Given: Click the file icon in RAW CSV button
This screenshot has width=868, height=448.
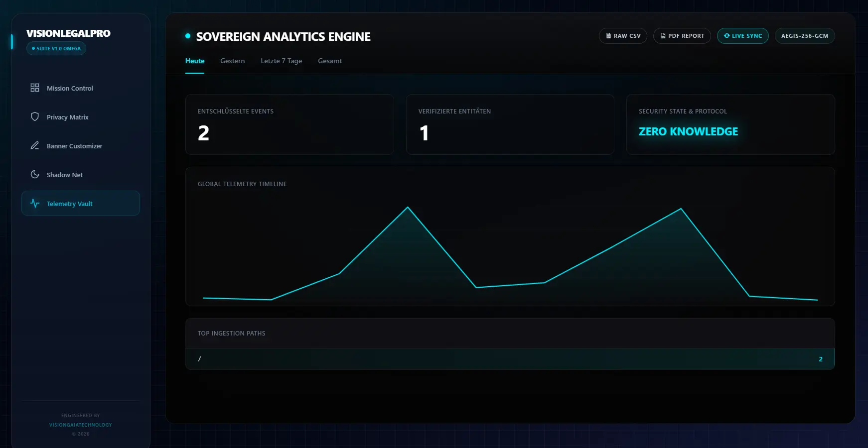Looking at the screenshot, I should [608, 36].
